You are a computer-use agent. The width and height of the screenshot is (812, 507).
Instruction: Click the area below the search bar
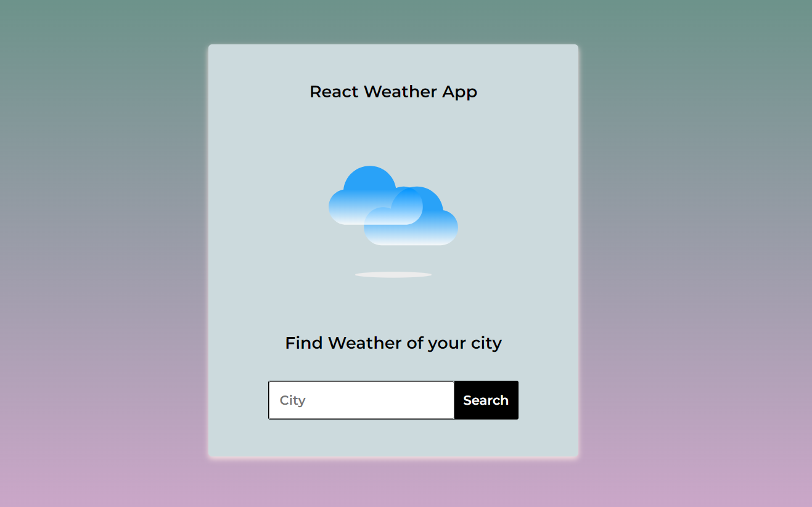pos(393,437)
